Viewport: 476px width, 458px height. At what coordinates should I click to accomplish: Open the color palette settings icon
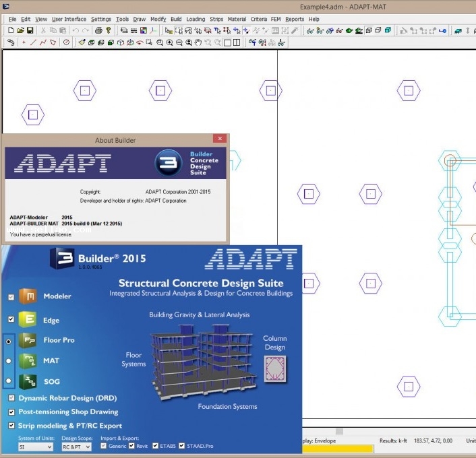[x=144, y=30]
